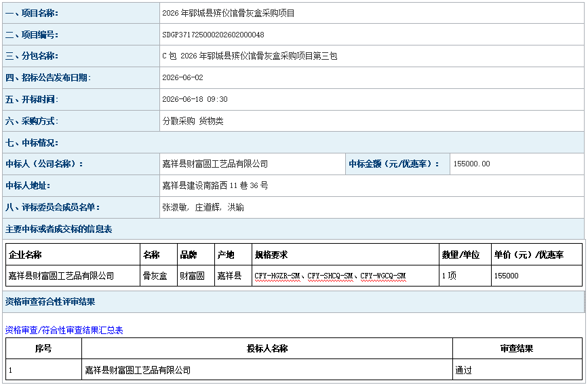Click spec code CFY-HGZR-SM
The height and width of the screenshot is (387, 588).
tap(277, 276)
